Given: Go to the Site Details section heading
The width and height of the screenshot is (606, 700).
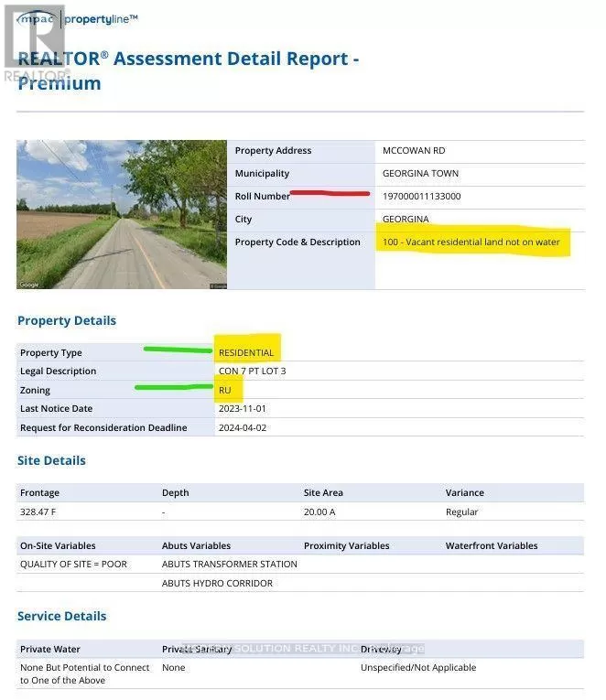Looking at the screenshot, I should pyautogui.click(x=51, y=461).
